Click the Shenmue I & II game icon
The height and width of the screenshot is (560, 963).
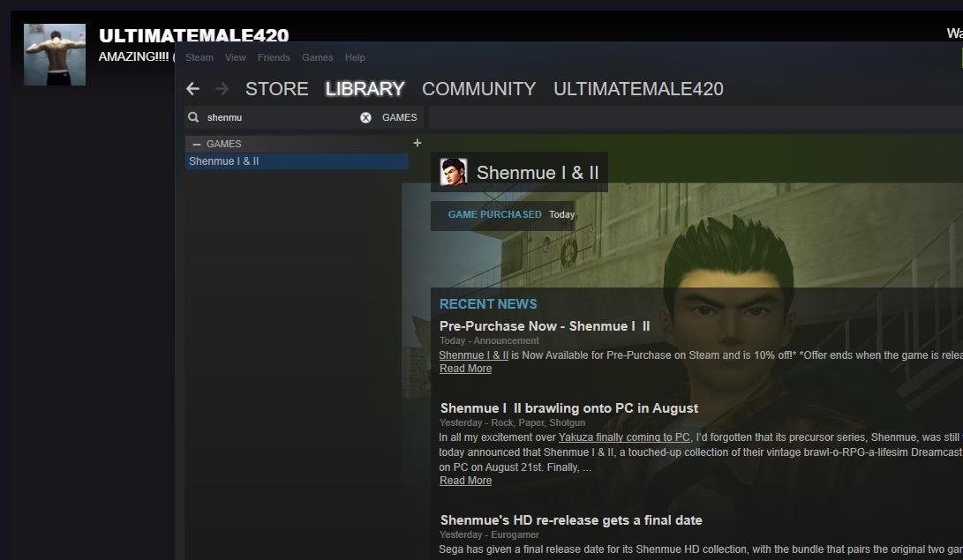click(454, 172)
